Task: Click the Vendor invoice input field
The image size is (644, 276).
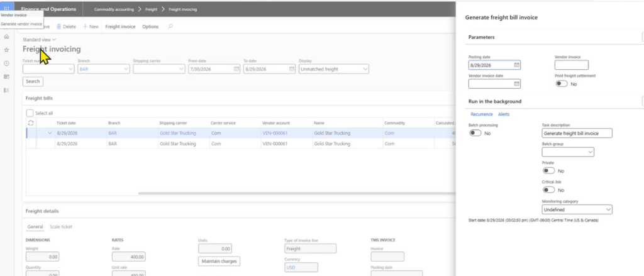Action: 571,65
